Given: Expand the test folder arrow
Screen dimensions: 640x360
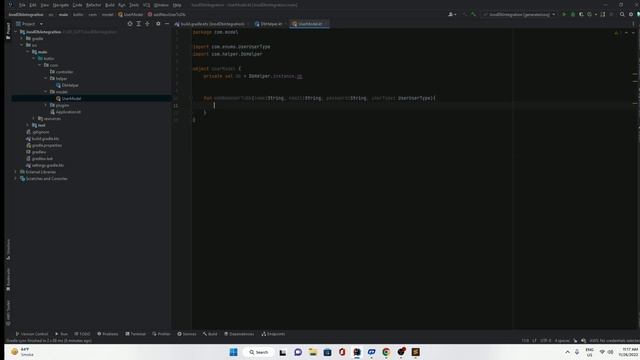Looking at the screenshot, I should click(x=28, y=125).
